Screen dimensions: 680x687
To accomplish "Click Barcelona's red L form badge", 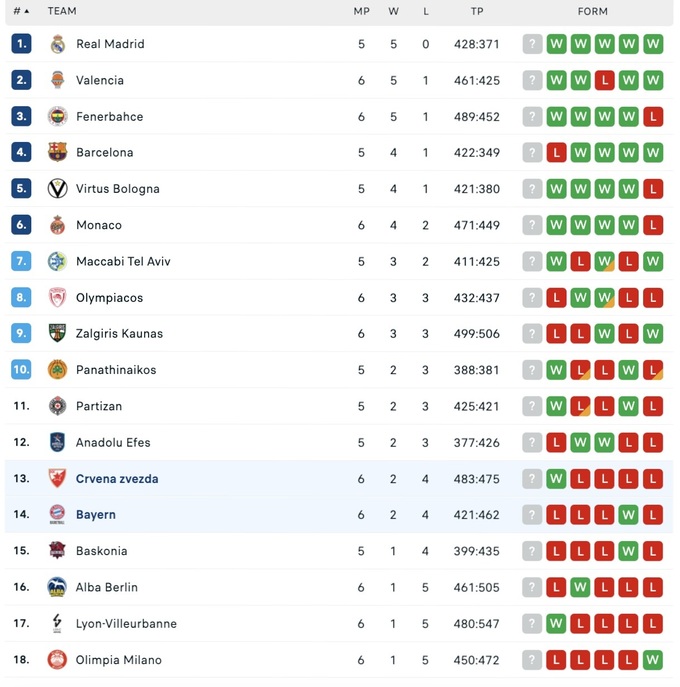I will pyautogui.click(x=557, y=153).
